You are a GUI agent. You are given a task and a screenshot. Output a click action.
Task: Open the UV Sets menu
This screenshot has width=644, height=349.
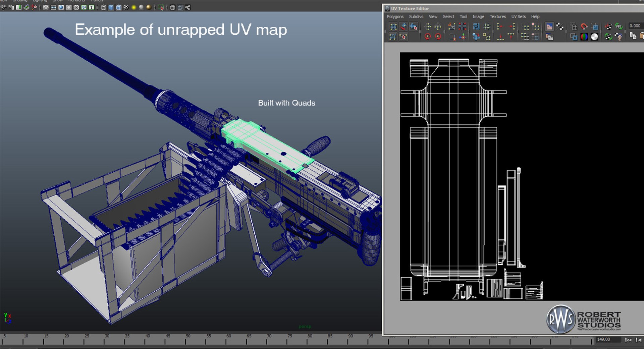click(518, 16)
